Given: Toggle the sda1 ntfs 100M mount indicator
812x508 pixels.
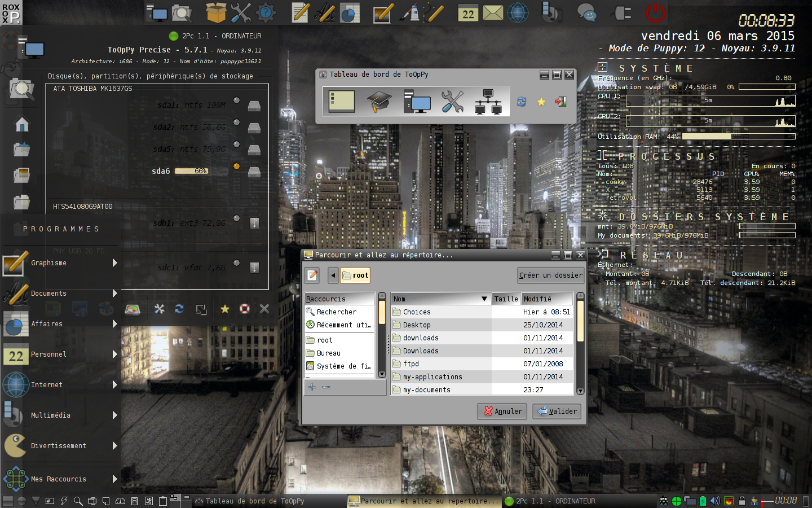Looking at the screenshot, I should click(237, 100).
